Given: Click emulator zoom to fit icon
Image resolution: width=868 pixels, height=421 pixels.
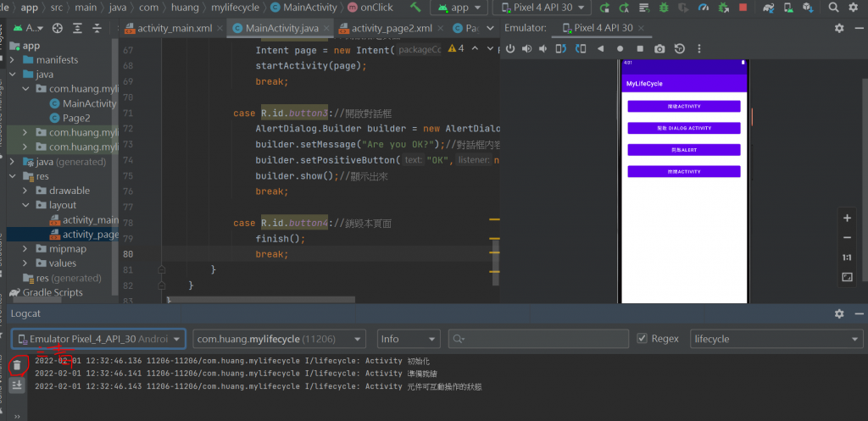Looking at the screenshot, I should tap(847, 277).
